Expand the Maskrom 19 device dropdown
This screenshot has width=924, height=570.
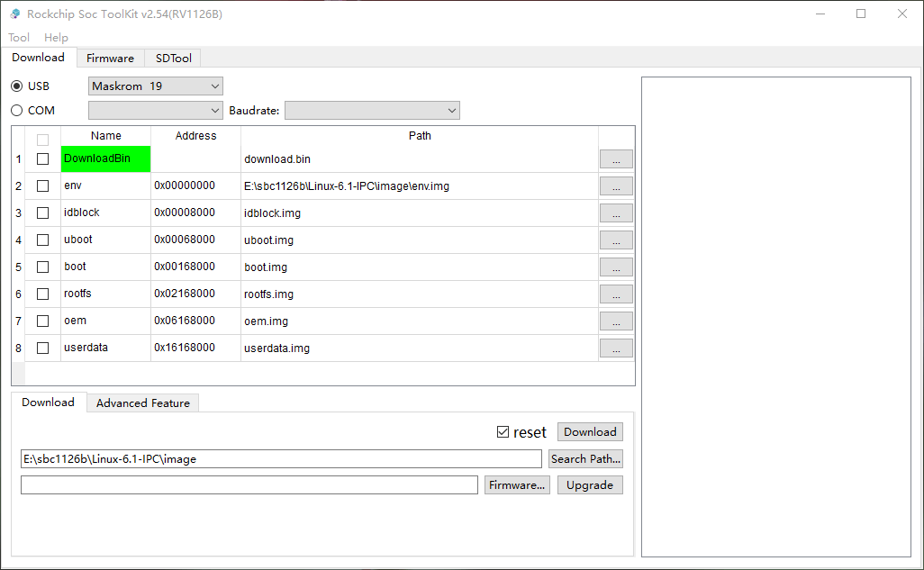(x=156, y=86)
